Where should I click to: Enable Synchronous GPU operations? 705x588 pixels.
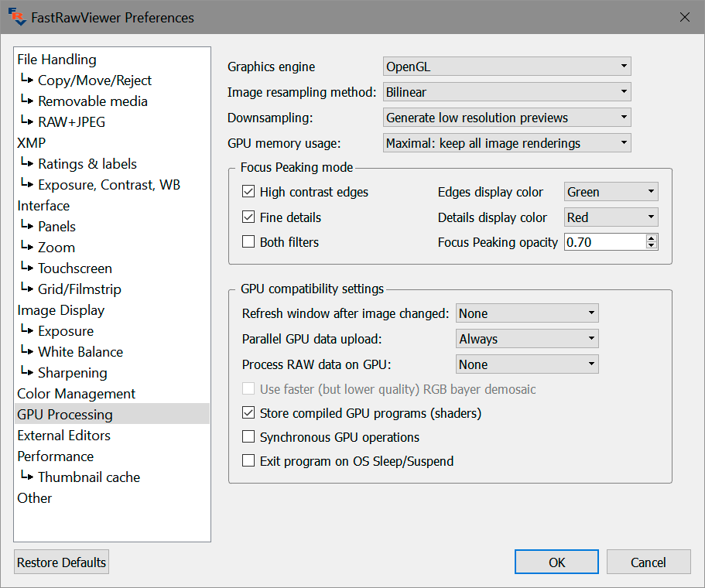click(248, 437)
